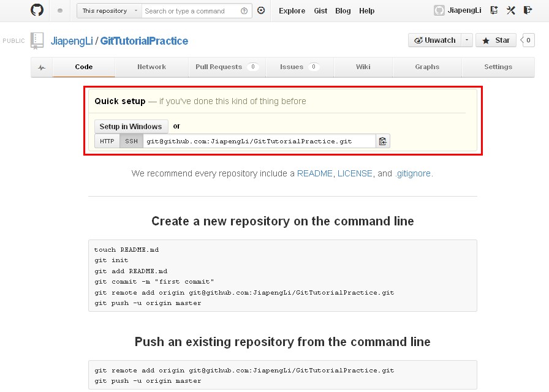Click the sign out icon
The width and height of the screenshot is (549, 392).
click(x=528, y=10)
